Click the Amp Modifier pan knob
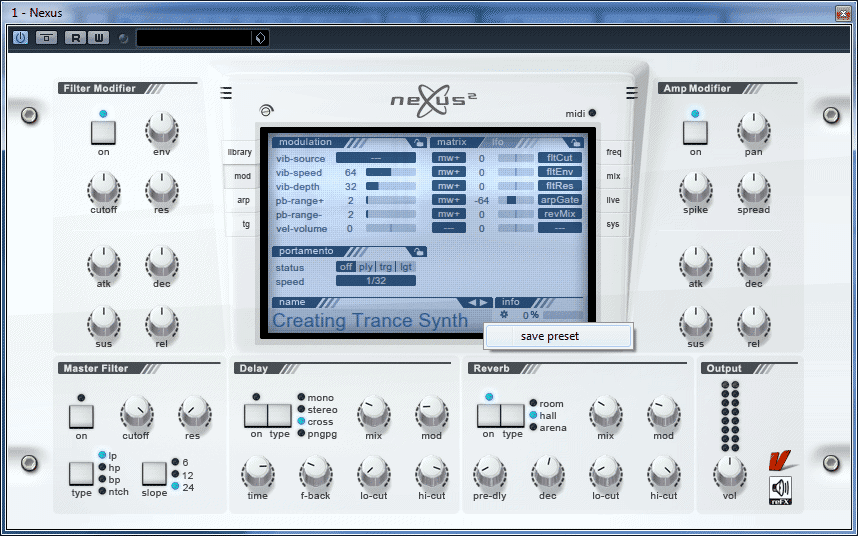This screenshot has width=858, height=536. click(x=753, y=130)
